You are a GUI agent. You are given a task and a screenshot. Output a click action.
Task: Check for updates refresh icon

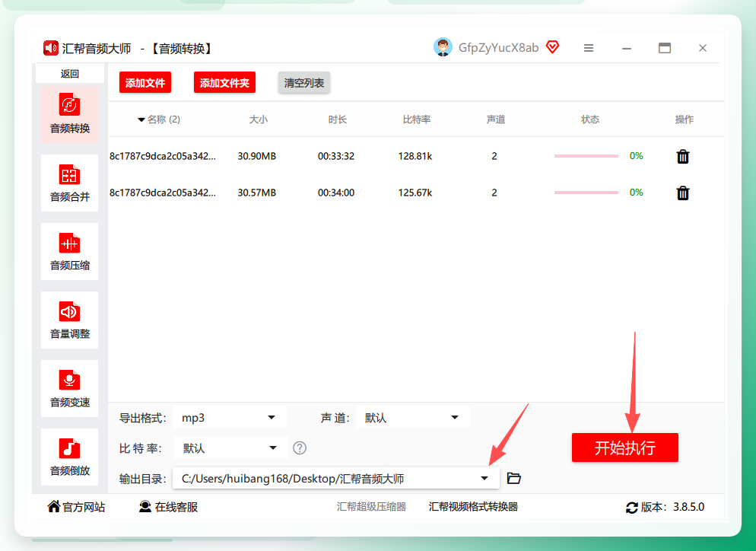631,508
